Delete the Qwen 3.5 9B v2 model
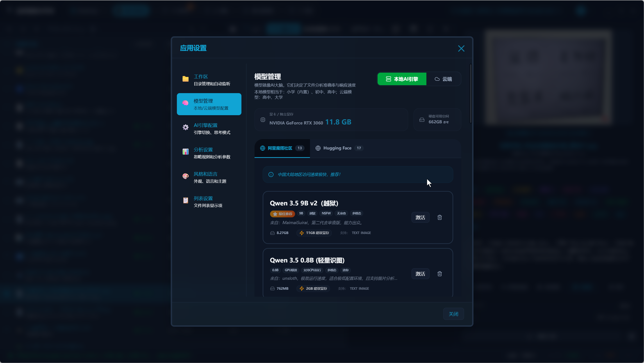This screenshot has height=363, width=644. click(x=439, y=217)
